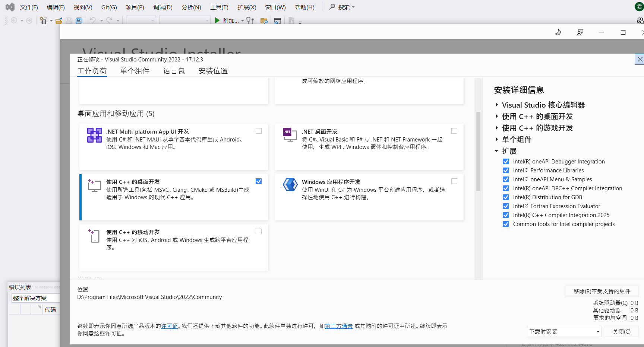
Task: Expand 使用 C++ 的游戏开发 details
Action: click(x=497, y=128)
